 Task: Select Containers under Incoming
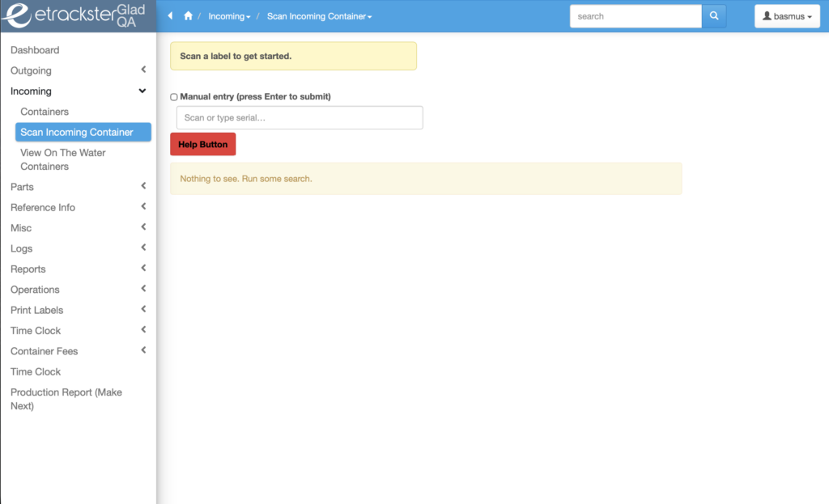point(45,112)
